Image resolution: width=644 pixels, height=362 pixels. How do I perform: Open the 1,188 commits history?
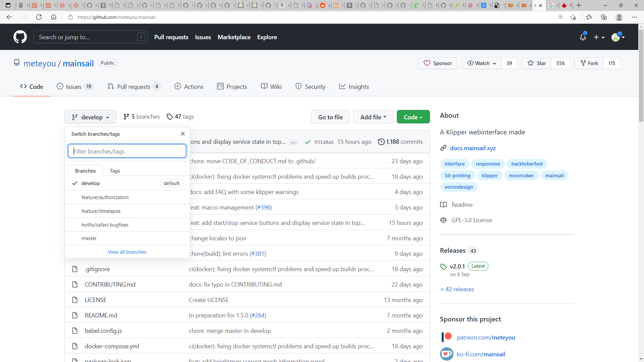tap(400, 142)
